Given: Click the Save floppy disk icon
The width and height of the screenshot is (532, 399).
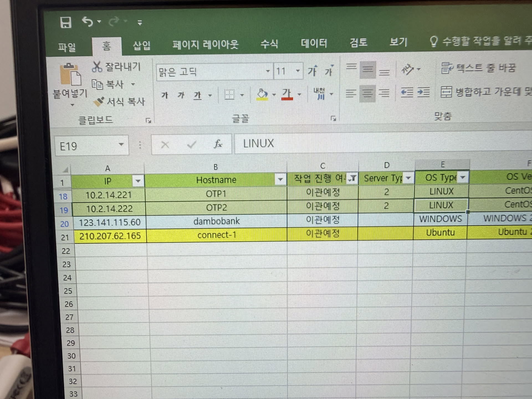Looking at the screenshot, I should (66, 23).
